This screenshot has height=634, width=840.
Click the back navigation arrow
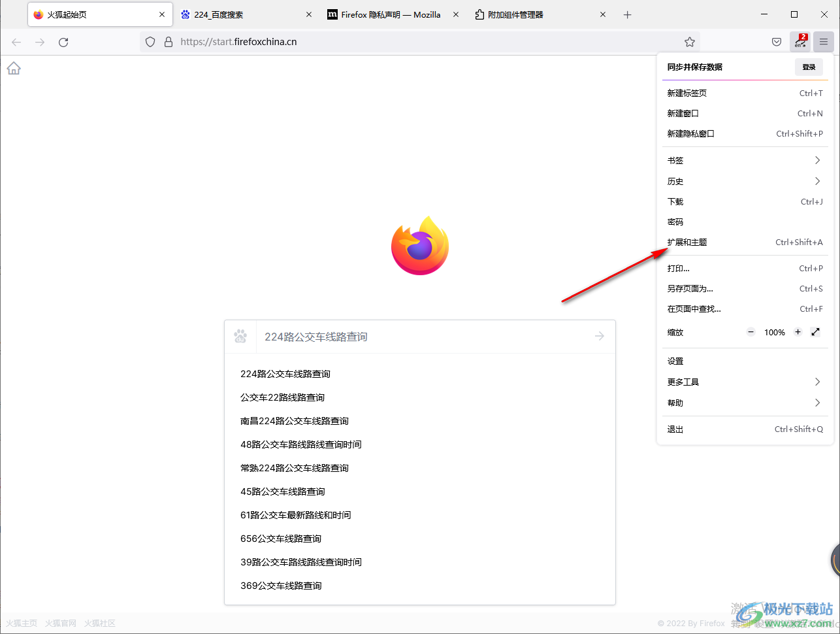[x=16, y=42]
